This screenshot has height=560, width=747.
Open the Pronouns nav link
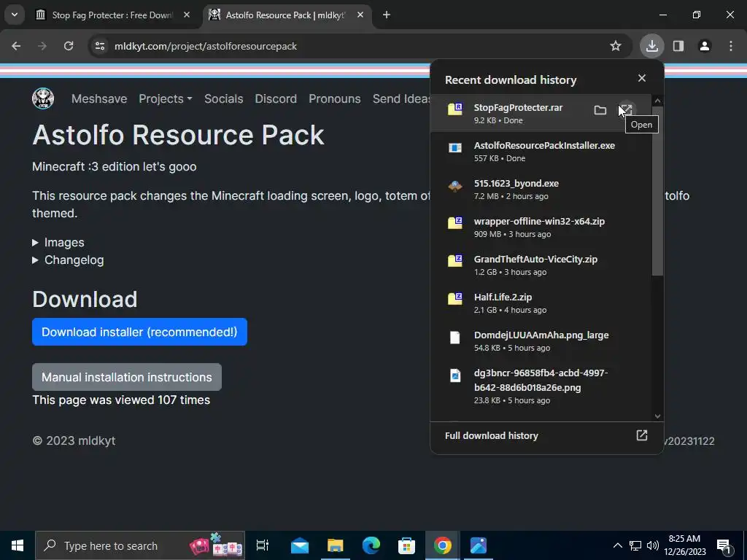click(334, 98)
